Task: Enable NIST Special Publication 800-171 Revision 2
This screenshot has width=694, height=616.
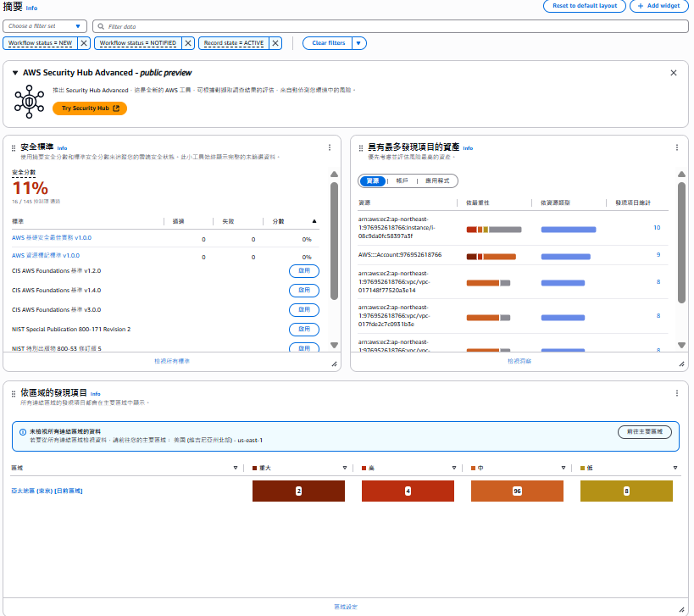Action: point(304,330)
